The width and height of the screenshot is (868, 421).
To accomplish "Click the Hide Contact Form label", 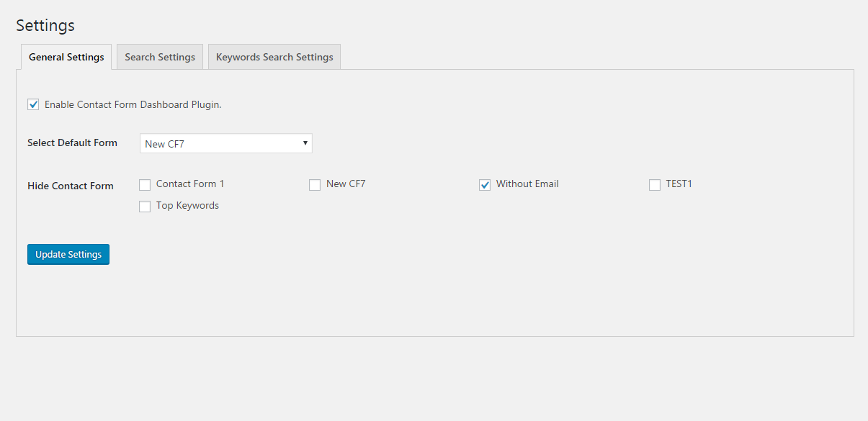I will (71, 186).
